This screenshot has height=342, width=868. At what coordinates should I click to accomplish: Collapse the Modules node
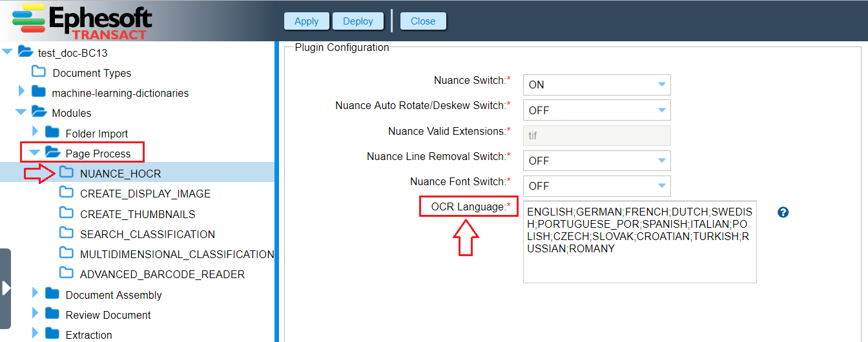click(x=21, y=112)
